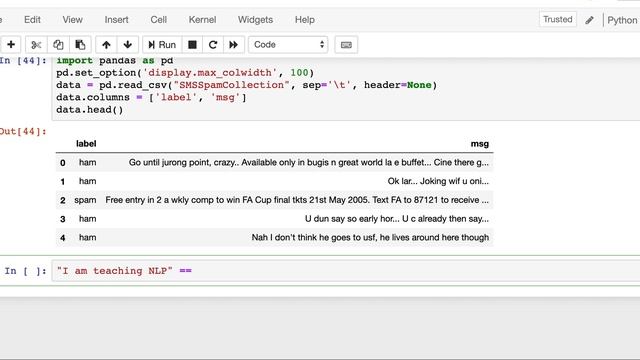Viewport: 640px width, 360px height.
Task: Click the Trusted notebook button
Action: [x=558, y=19]
